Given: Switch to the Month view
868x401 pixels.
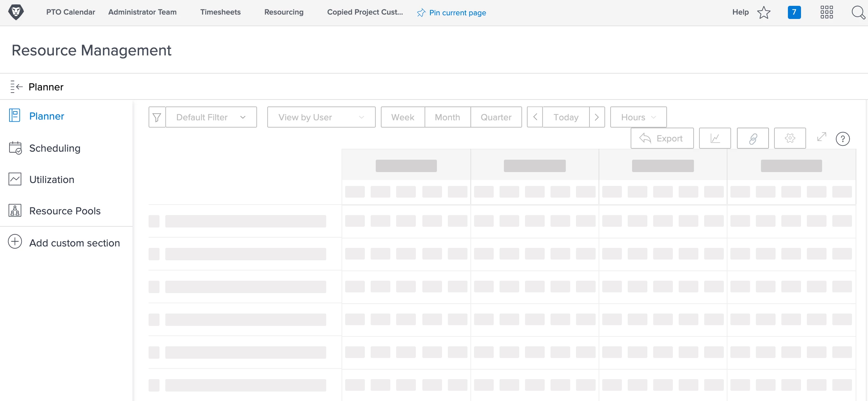Looking at the screenshot, I should pyautogui.click(x=447, y=117).
